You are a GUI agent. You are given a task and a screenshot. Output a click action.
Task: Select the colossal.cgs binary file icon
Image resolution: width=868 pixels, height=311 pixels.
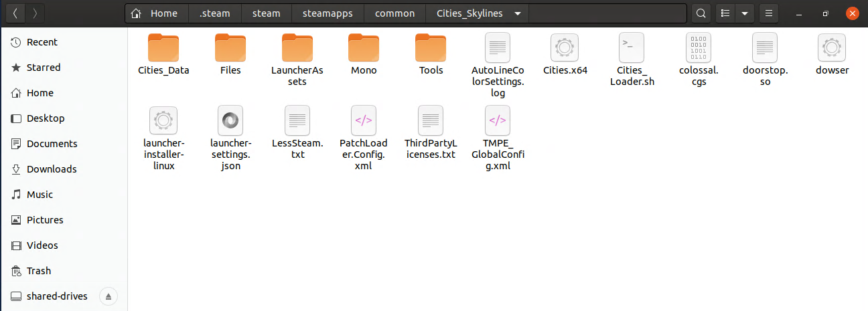coord(699,48)
